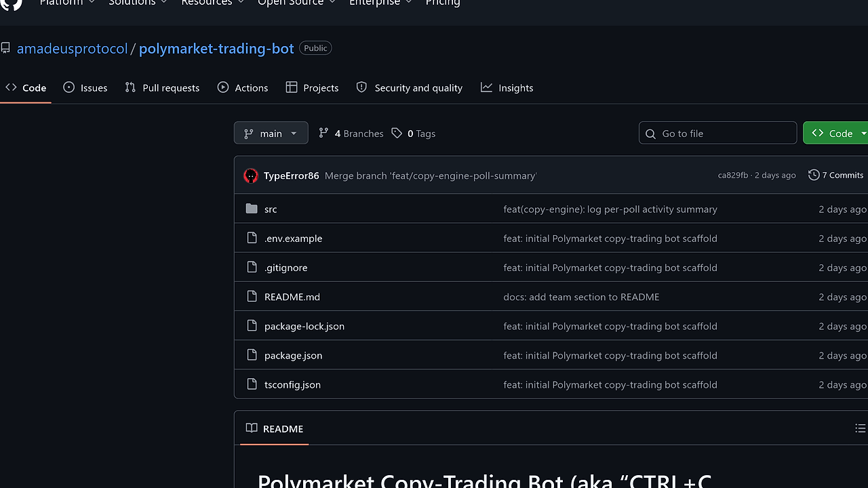Click the Public visibility badge
Screen dimensions: 868x488
click(x=315, y=48)
